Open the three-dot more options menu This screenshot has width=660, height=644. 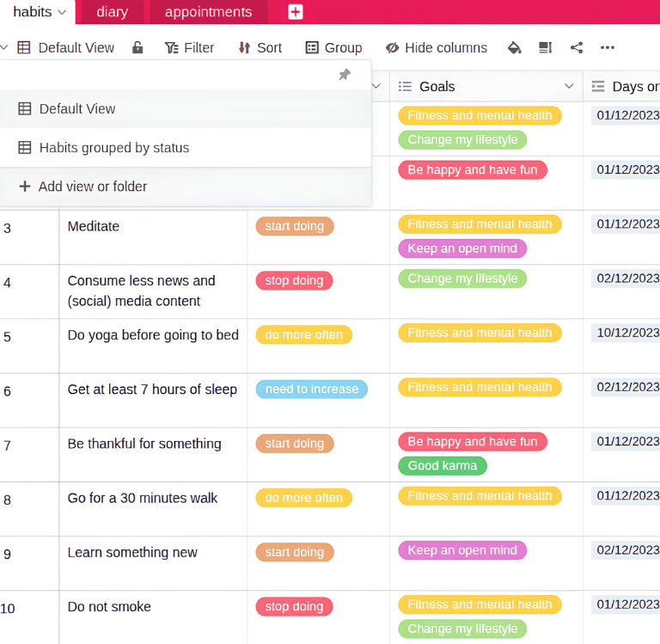pyautogui.click(x=607, y=47)
